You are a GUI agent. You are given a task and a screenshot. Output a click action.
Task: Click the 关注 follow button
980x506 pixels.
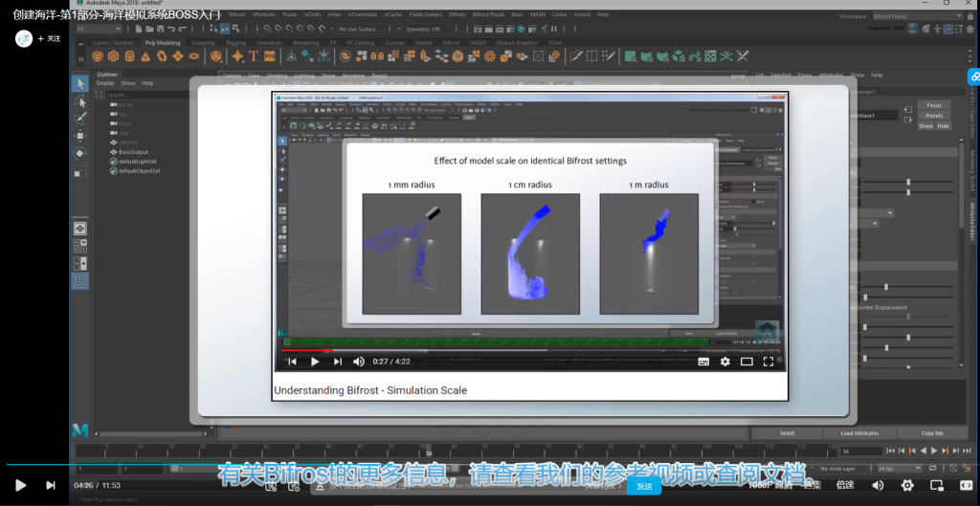(50, 38)
